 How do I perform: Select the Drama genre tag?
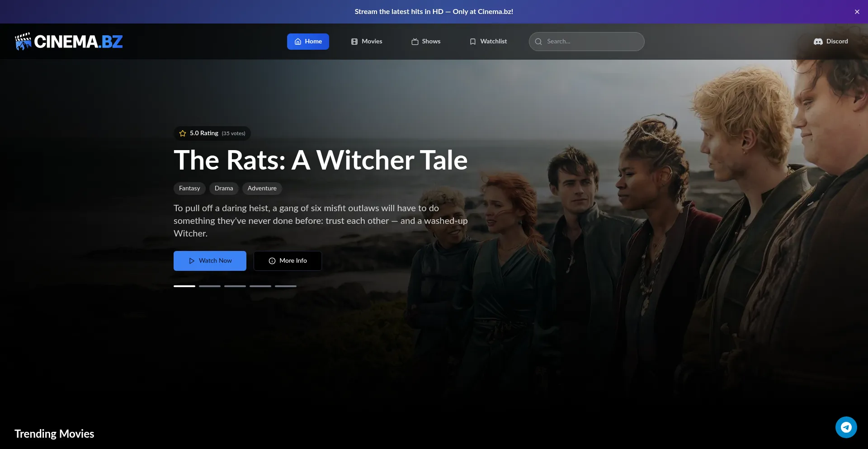[x=224, y=189]
